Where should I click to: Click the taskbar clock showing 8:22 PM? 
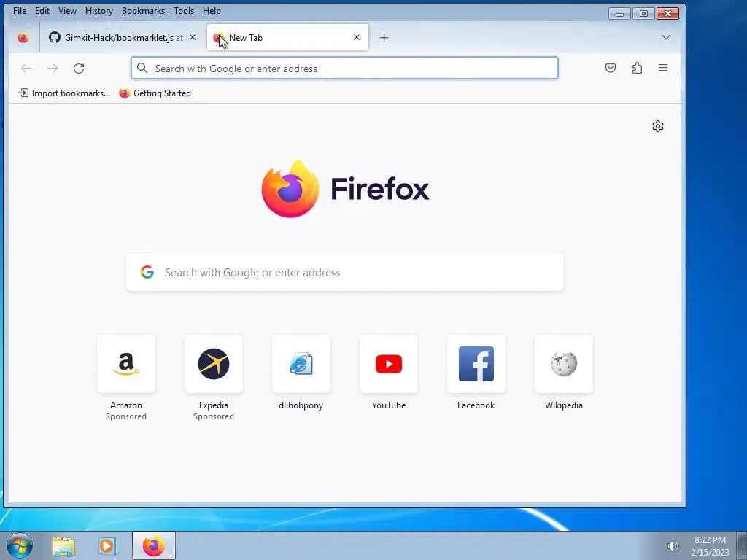[x=710, y=546]
